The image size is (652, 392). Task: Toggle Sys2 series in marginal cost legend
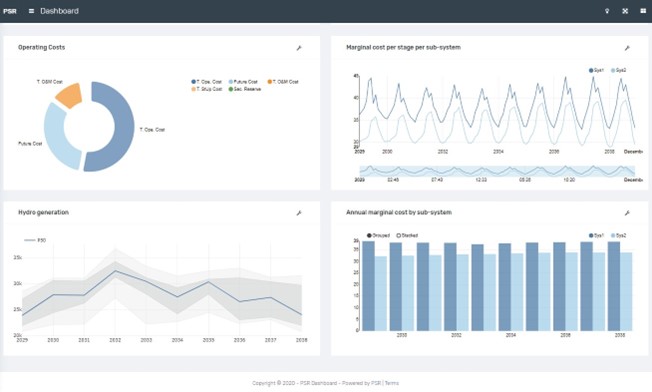(x=618, y=70)
